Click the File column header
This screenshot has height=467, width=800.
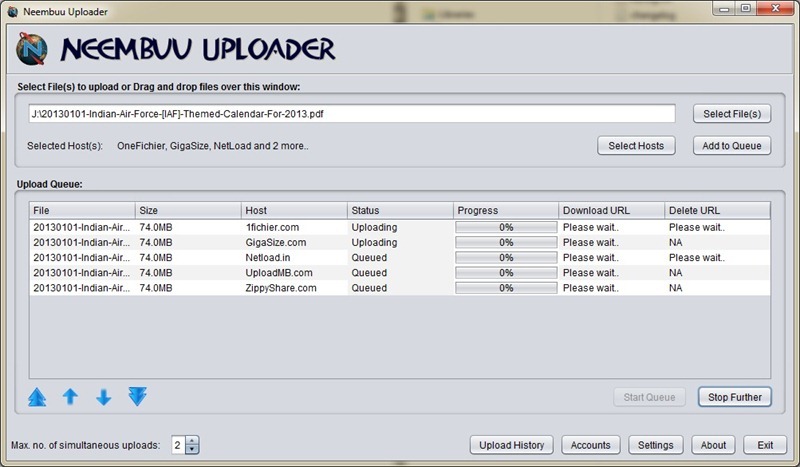[x=82, y=210]
